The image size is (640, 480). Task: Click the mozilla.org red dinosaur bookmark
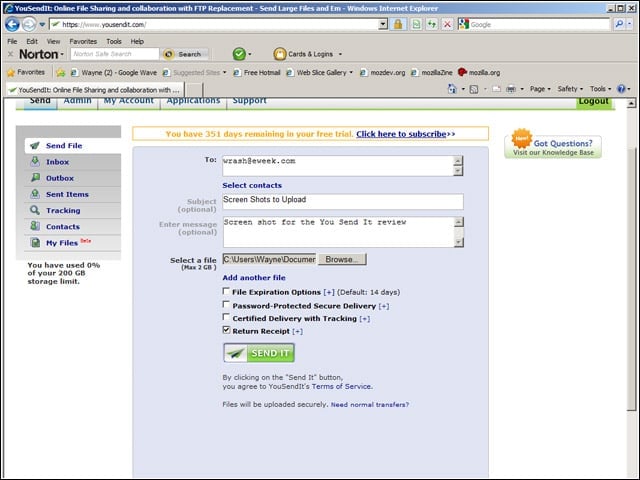(x=479, y=73)
